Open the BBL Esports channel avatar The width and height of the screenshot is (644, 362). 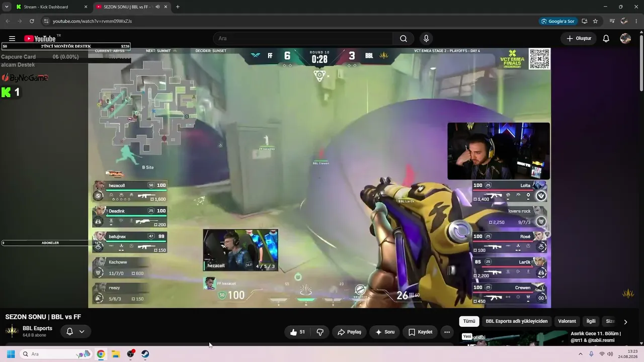12,331
